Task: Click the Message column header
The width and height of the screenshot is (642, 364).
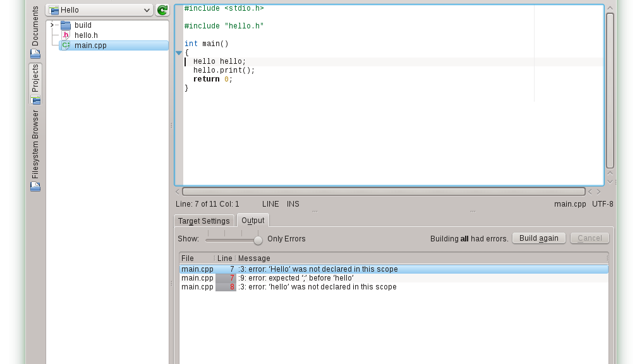Action: [x=254, y=258]
